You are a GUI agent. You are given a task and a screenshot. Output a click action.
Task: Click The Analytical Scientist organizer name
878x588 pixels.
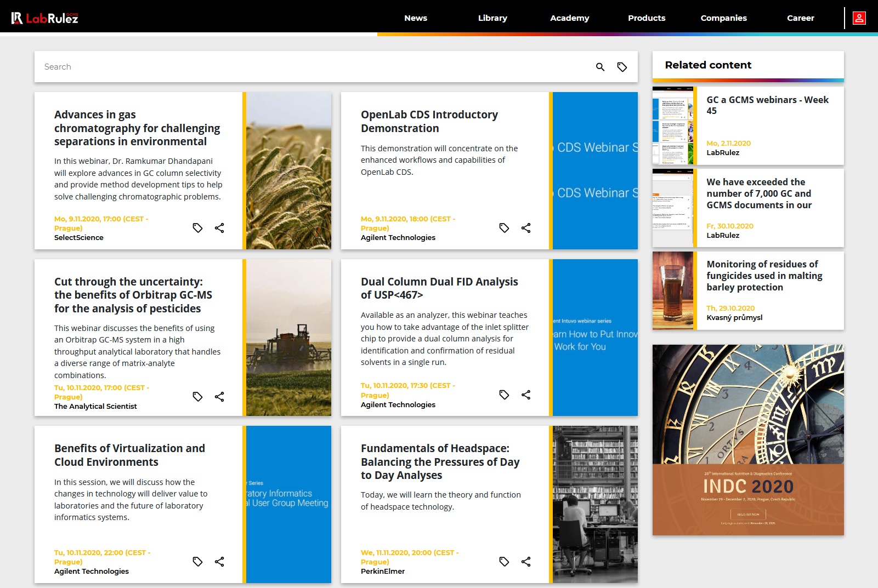[x=95, y=407]
